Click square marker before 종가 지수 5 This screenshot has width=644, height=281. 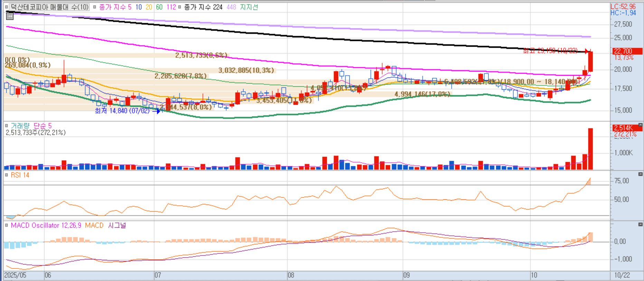95,7
